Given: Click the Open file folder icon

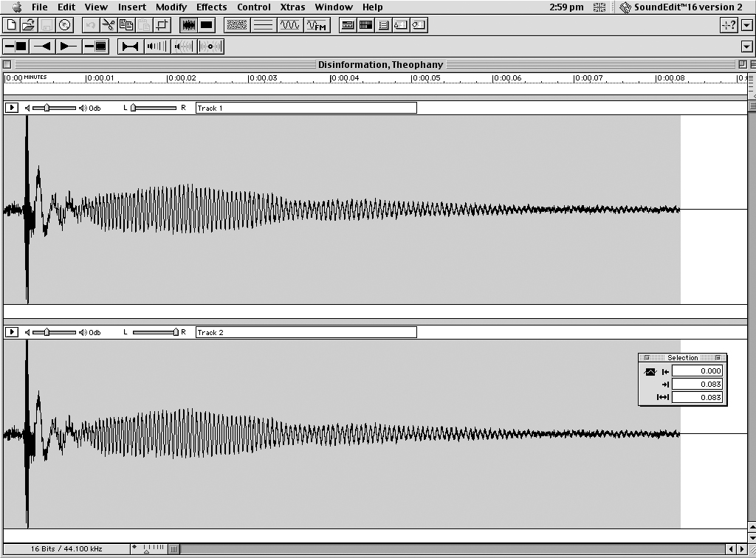Looking at the screenshot, I should tap(28, 25).
